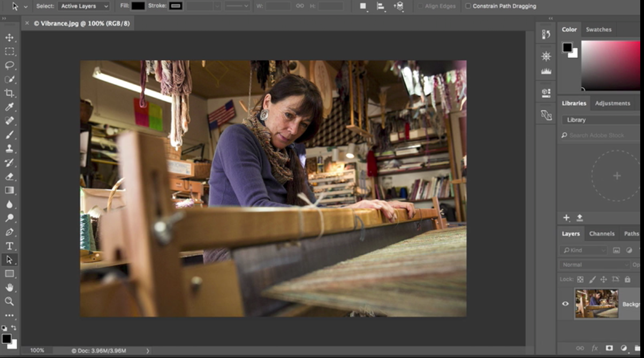Select the Clone Stamp tool
This screenshot has width=644, height=358.
click(x=9, y=149)
